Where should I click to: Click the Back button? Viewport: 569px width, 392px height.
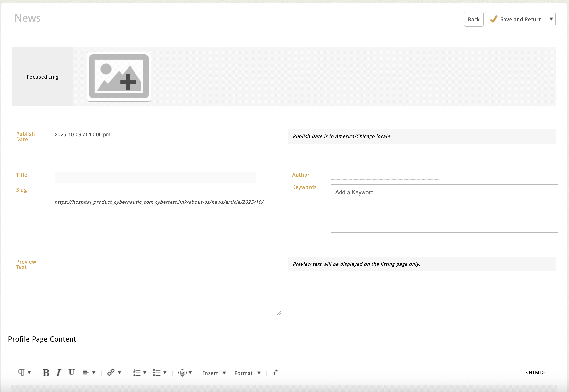click(473, 19)
